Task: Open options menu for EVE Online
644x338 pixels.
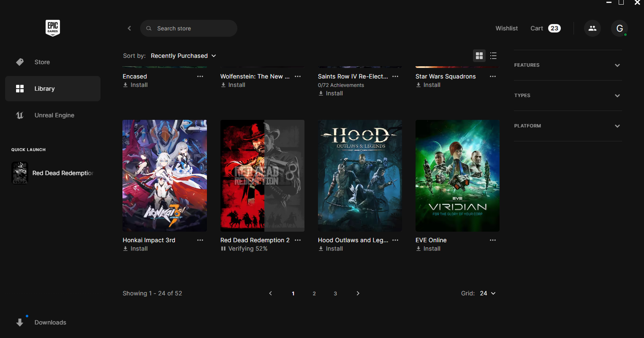Action: click(493, 240)
